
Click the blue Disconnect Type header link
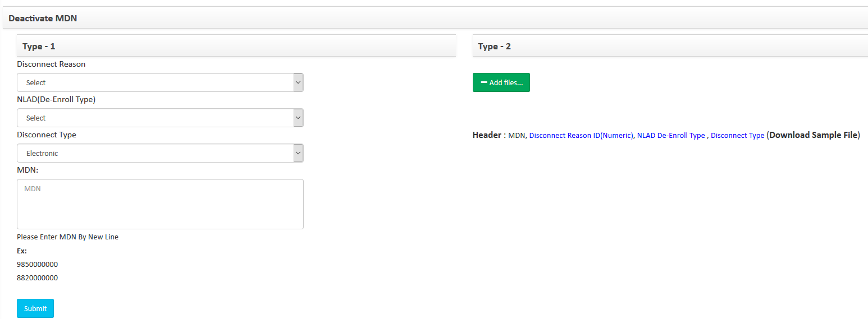pyautogui.click(x=737, y=136)
